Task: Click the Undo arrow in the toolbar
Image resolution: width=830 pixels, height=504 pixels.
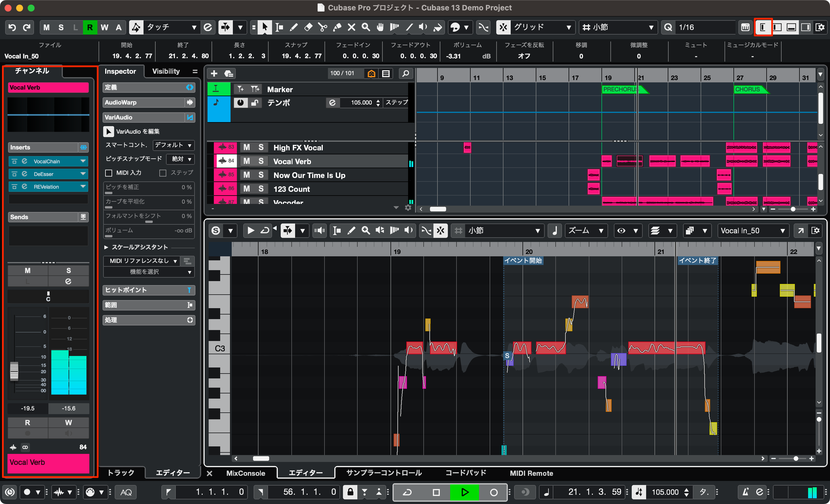Action: click(x=12, y=27)
